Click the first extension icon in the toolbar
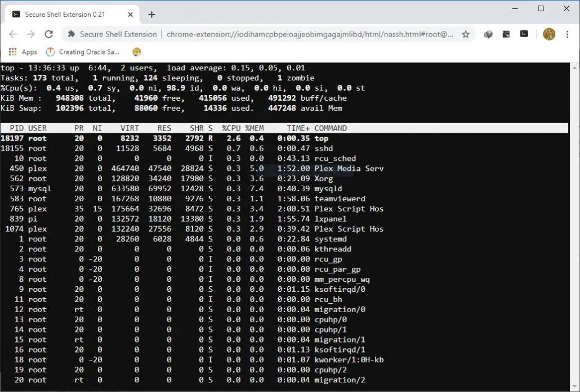This screenshot has width=580, height=392. 488,34
